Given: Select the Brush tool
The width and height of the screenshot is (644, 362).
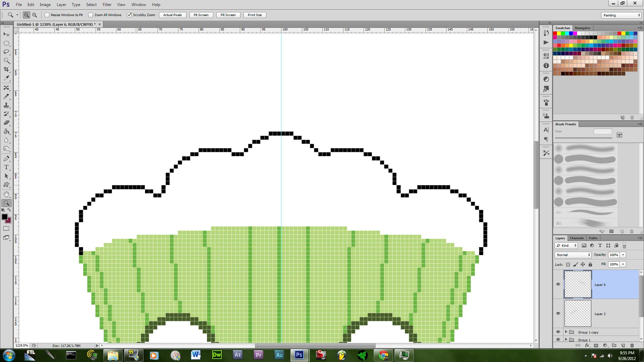Looking at the screenshot, I should click(6, 97).
